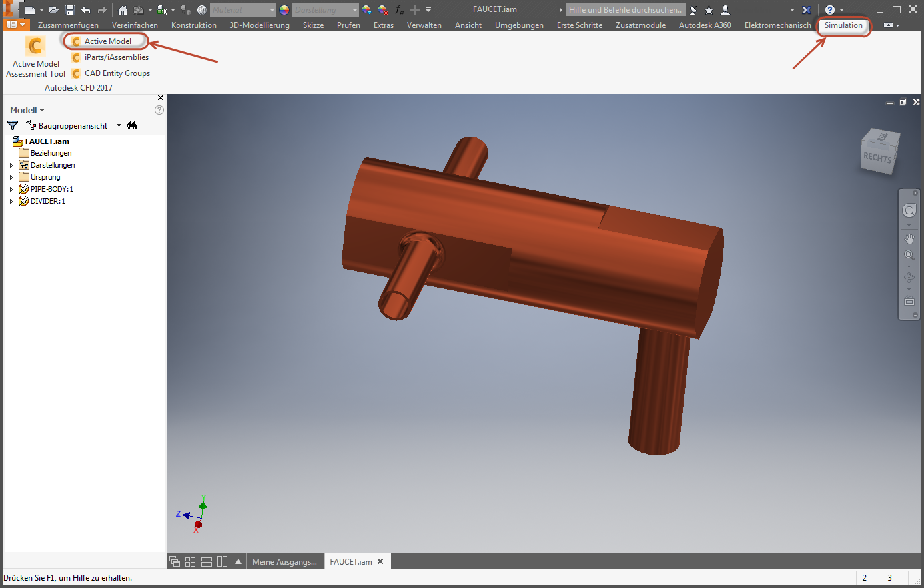Click the New document icon
924x588 pixels.
pos(29,10)
